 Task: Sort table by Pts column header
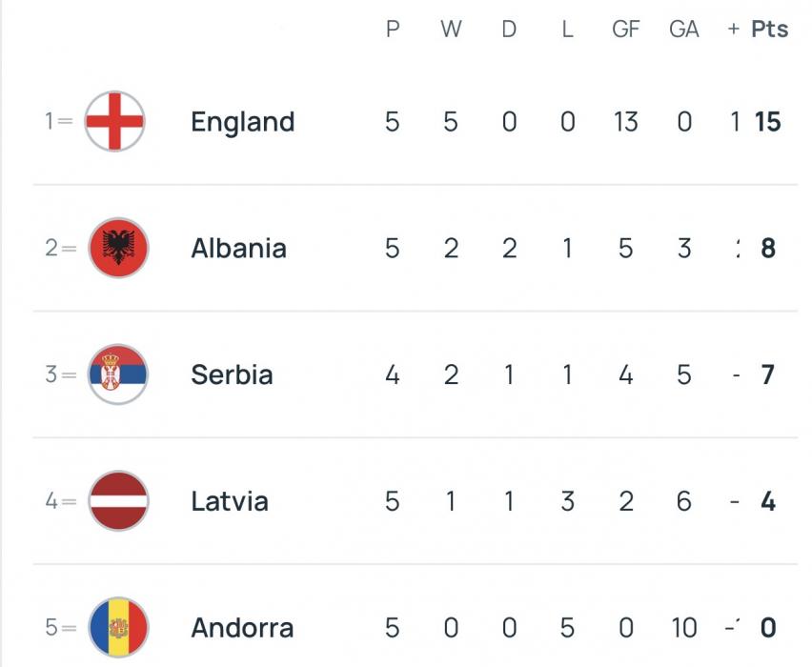pos(769,30)
